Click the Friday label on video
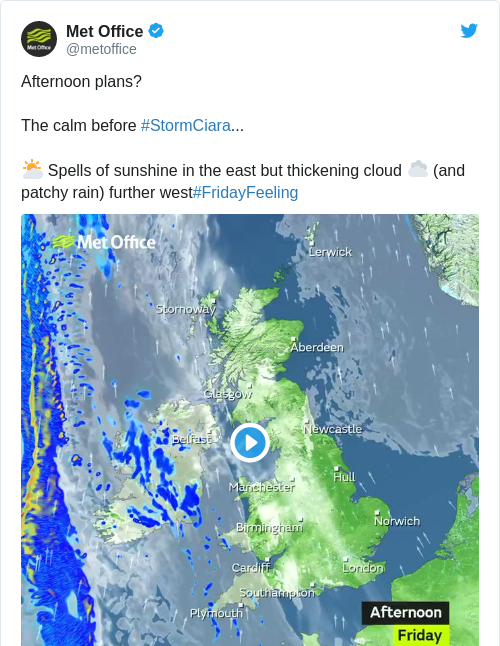Viewport: 500px width, 646px height. (420, 635)
